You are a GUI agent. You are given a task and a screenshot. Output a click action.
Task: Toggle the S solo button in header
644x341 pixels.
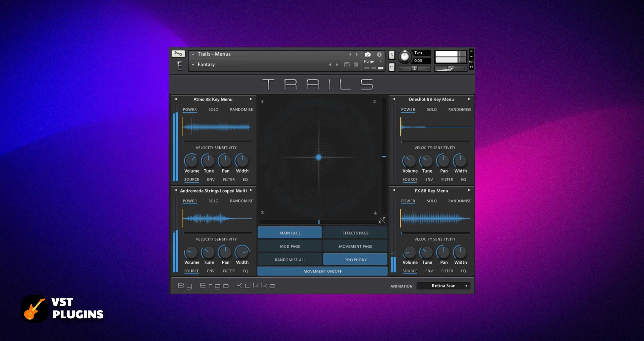(x=392, y=55)
